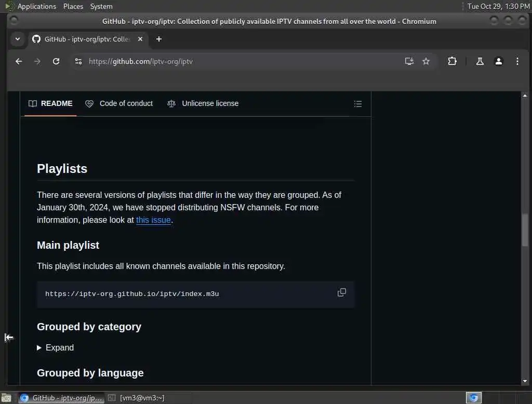The width and height of the screenshot is (532, 404).
Task: Switch to GitHub Chromium taskbar button
Action: tap(61, 398)
